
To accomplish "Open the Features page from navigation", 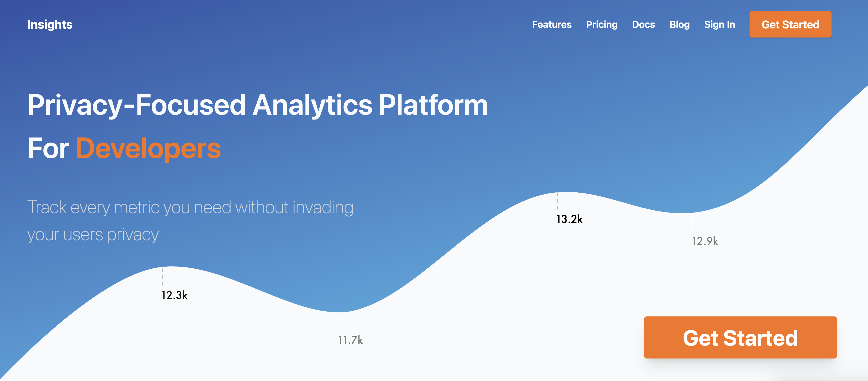I will click(x=552, y=24).
